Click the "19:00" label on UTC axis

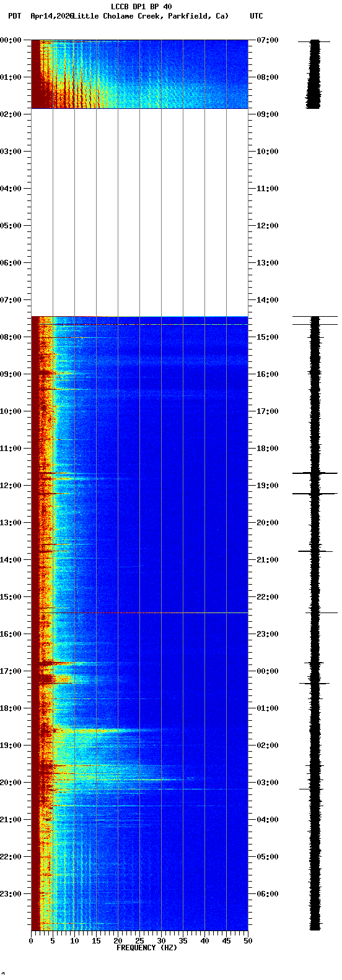(268, 486)
